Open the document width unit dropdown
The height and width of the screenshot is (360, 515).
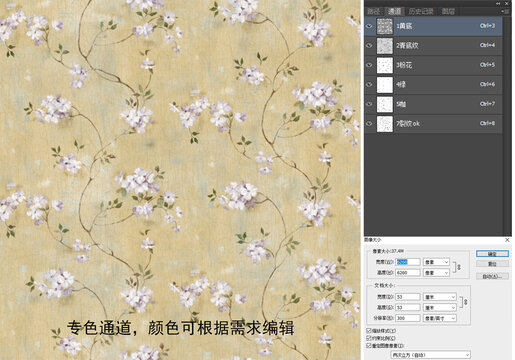440,297
